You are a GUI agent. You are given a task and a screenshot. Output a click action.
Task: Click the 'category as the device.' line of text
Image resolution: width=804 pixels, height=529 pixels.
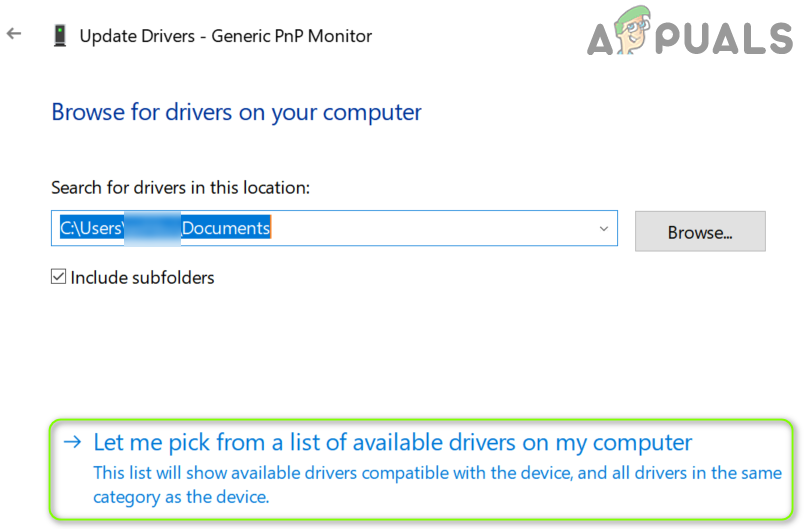coord(181,497)
